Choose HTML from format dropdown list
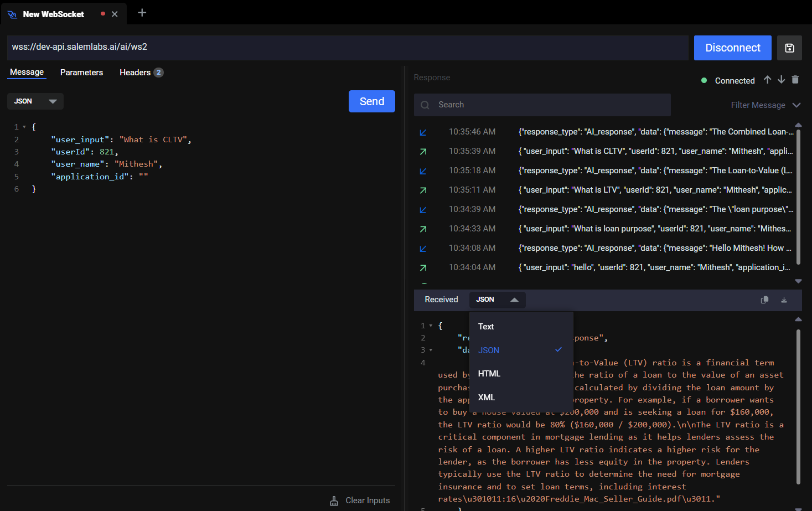Image resolution: width=812 pixels, height=511 pixels. [x=489, y=374]
